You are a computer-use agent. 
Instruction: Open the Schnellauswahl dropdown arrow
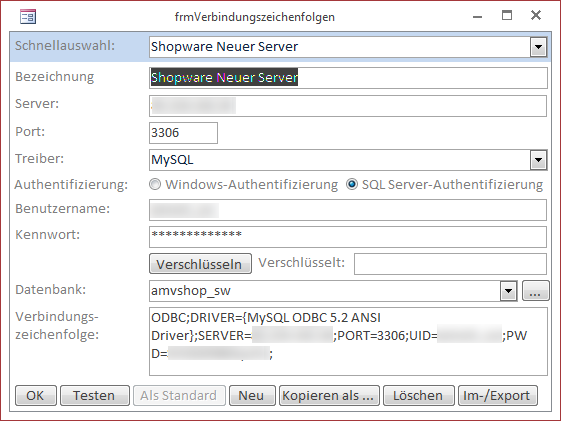click(x=538, y=47)
